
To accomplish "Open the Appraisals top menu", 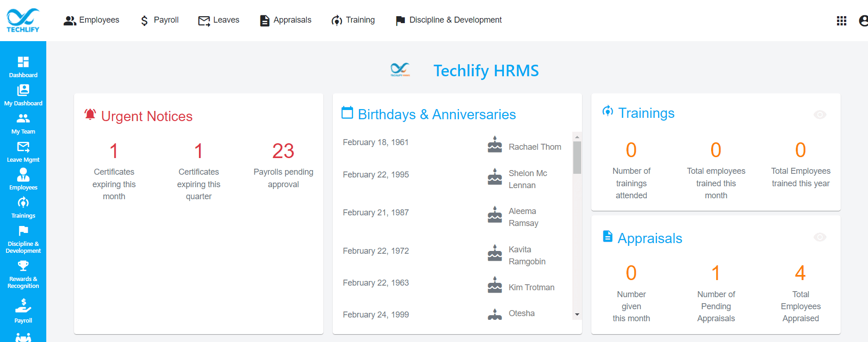I will [285, 20].
